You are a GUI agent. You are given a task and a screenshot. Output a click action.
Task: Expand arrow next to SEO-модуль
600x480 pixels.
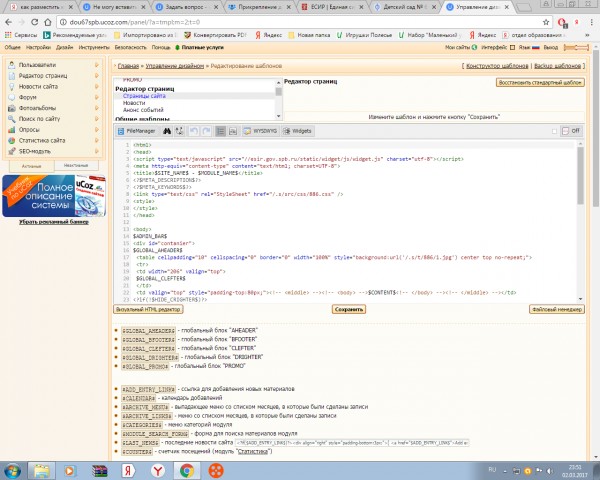tap(97, 151)
